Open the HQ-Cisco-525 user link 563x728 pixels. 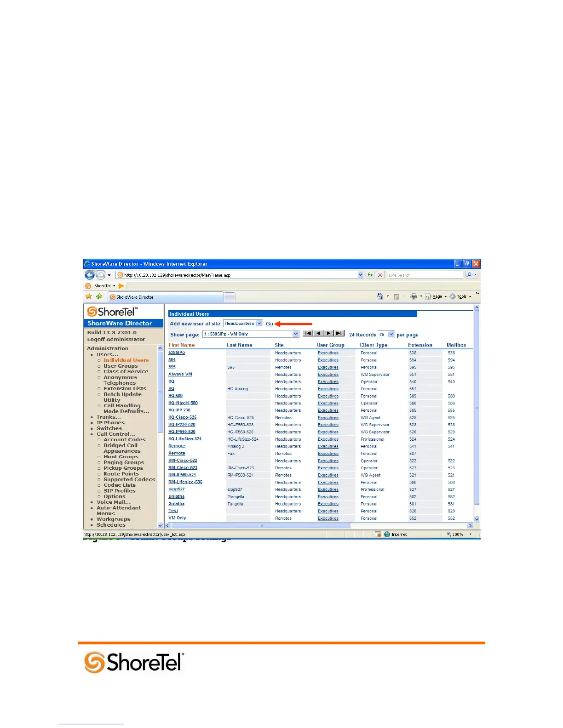(182, 417)
